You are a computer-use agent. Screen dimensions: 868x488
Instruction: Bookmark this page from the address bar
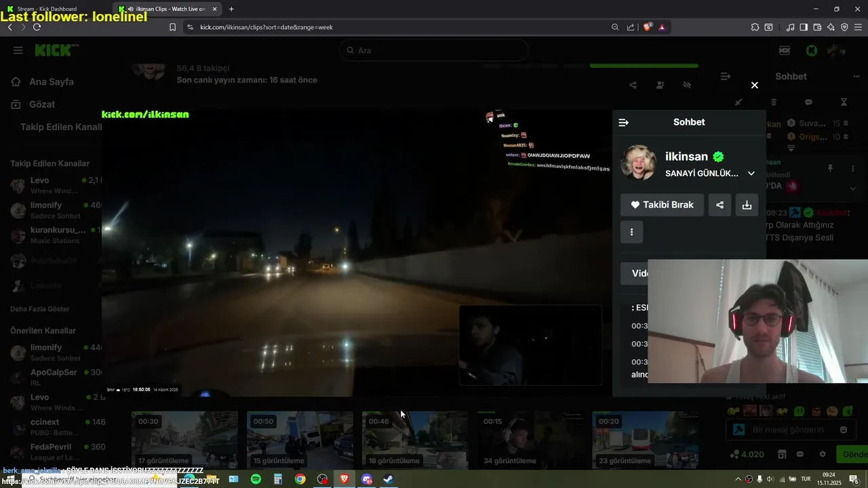[x=172, y=27]
